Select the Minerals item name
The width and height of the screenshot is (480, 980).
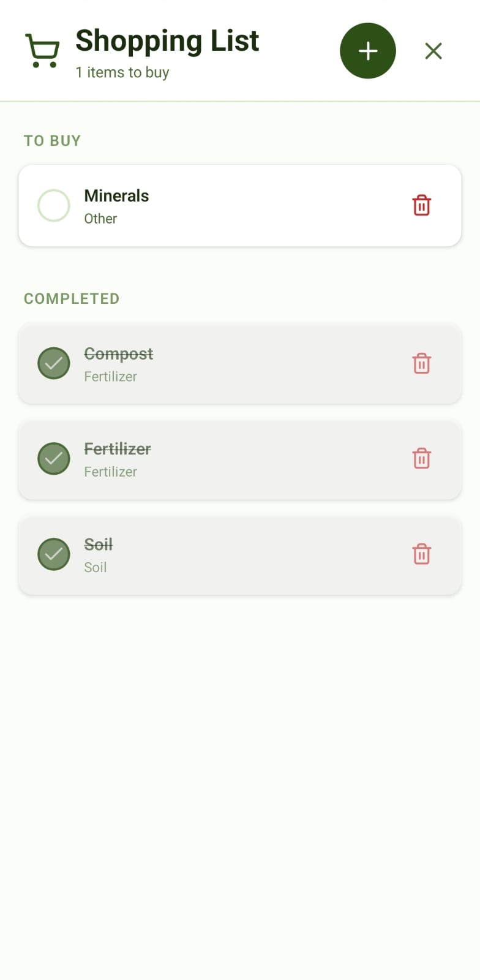pyautogui.click(x=116, y=196)
